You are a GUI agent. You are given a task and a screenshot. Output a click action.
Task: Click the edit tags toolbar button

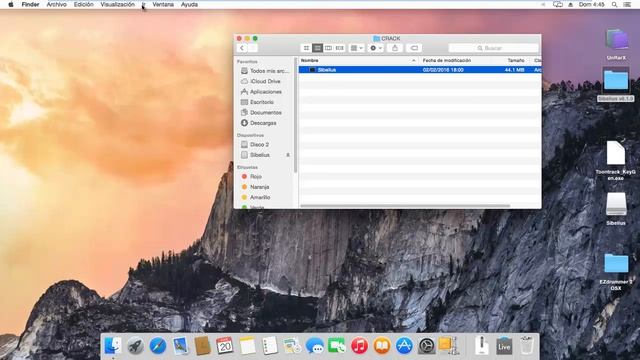414,48
